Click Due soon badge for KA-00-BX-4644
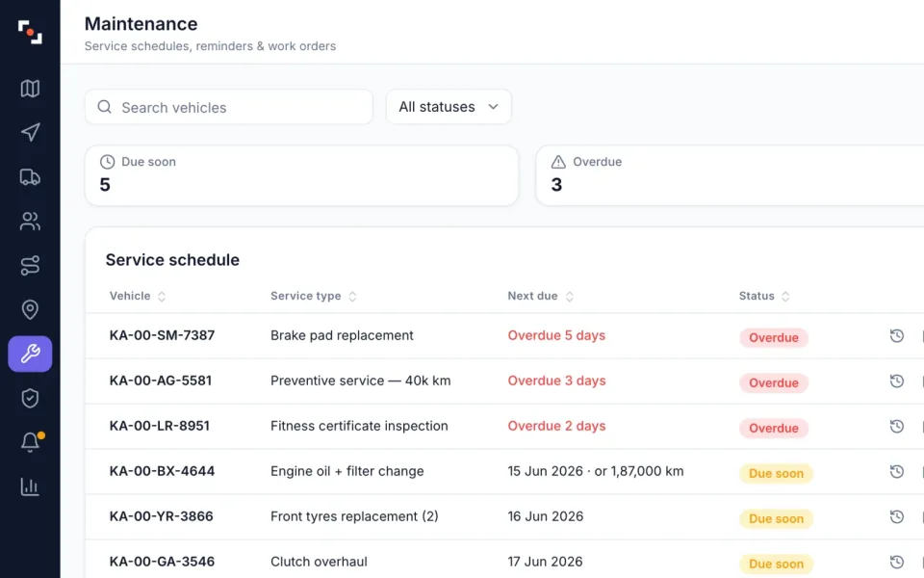Viewport: 924px width, 578px height. [x=776, y=474]
